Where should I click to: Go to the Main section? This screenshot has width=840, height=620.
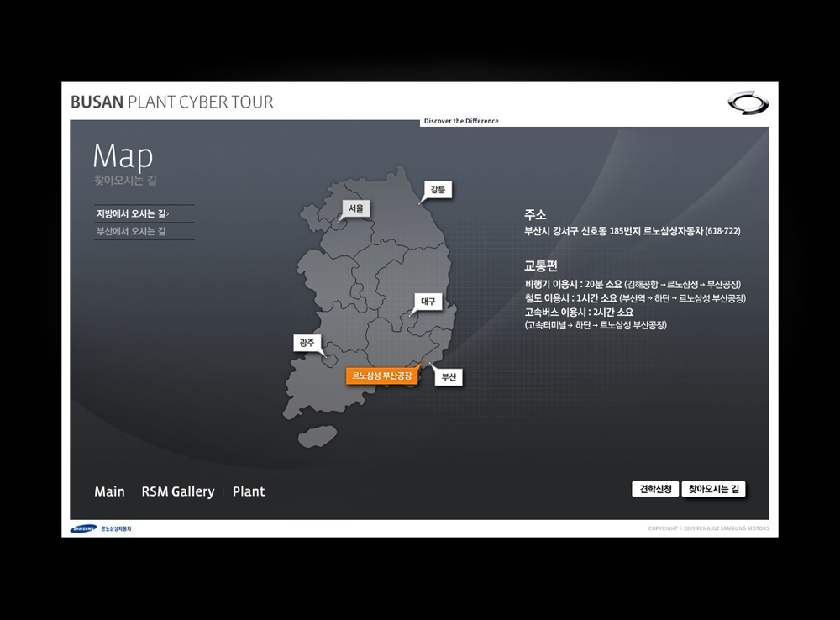point(109,491)
